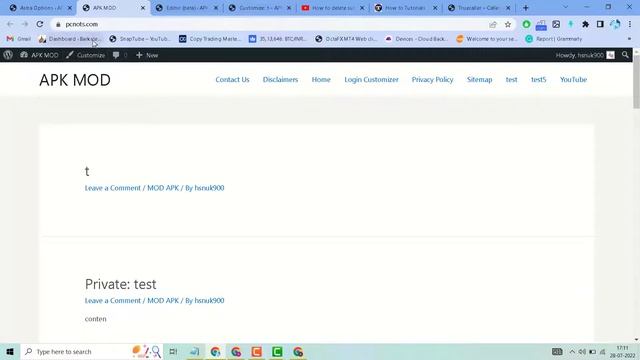
Task: Leave a Comment on post 't'
Action: tap(113, 188)
